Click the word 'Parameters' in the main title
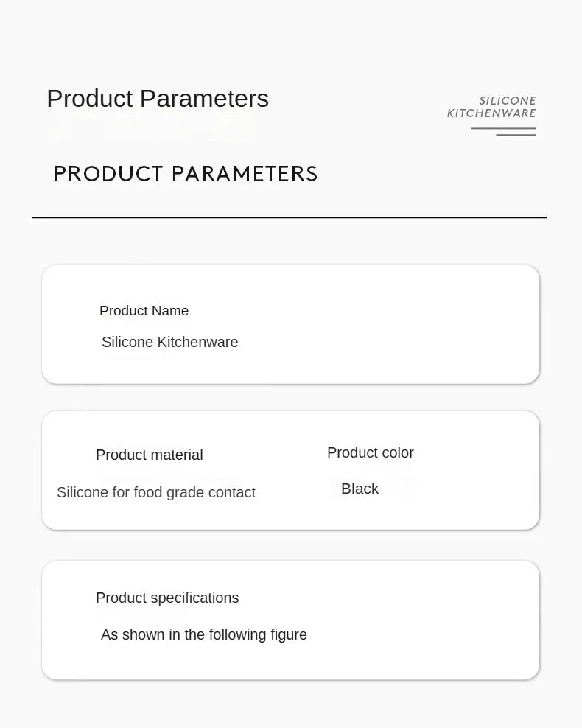Image resolution: width=582 pixels, height=728 pixels. 204,99
